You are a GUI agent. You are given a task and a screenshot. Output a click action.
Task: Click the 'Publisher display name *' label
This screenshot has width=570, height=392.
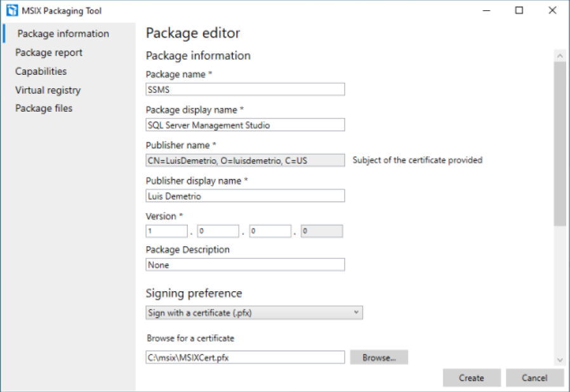point(197,181)
